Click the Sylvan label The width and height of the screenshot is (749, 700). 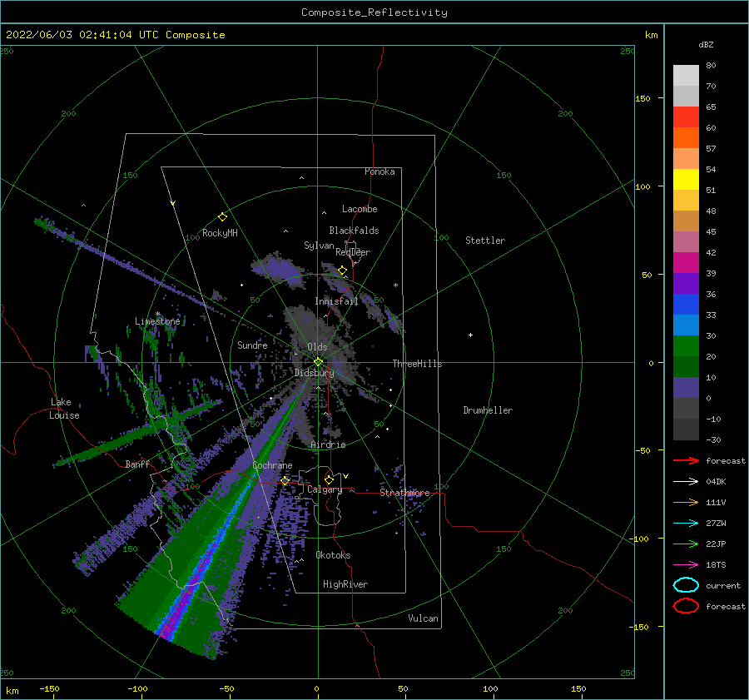[319, 246]
